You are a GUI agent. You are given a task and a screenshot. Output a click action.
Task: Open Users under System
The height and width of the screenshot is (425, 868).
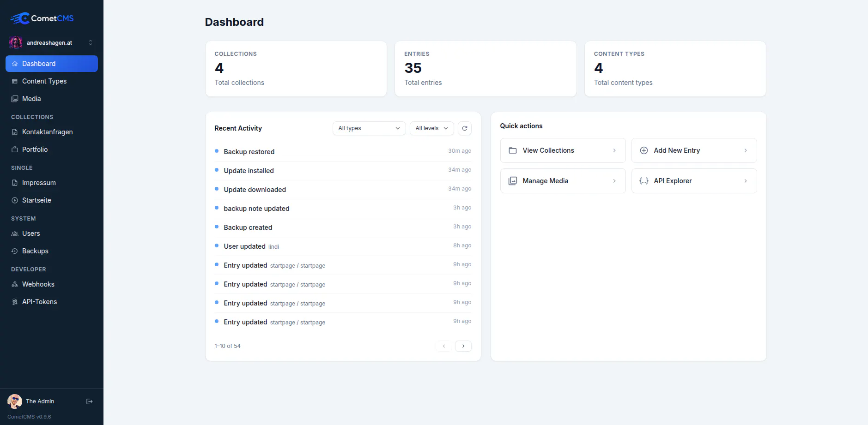coord(52,233)
